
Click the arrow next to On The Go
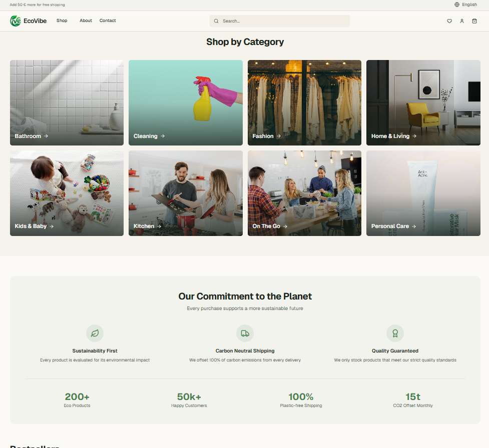tap(285, 226)
